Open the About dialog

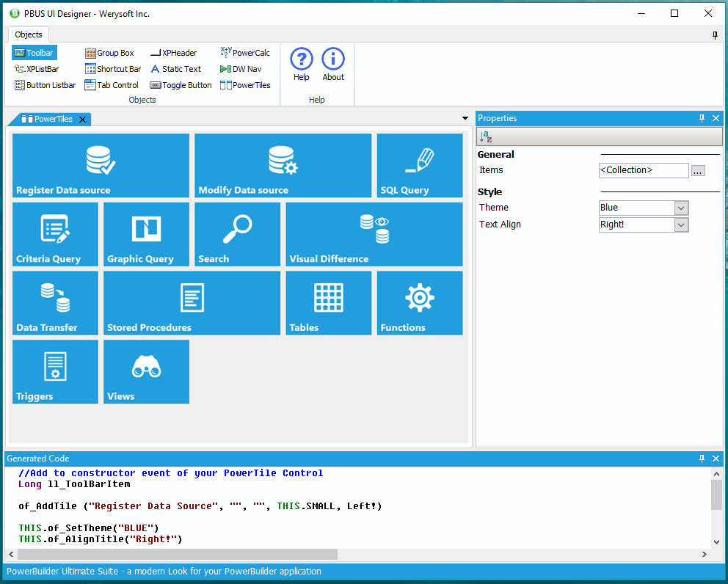click(x=333, y=64)
